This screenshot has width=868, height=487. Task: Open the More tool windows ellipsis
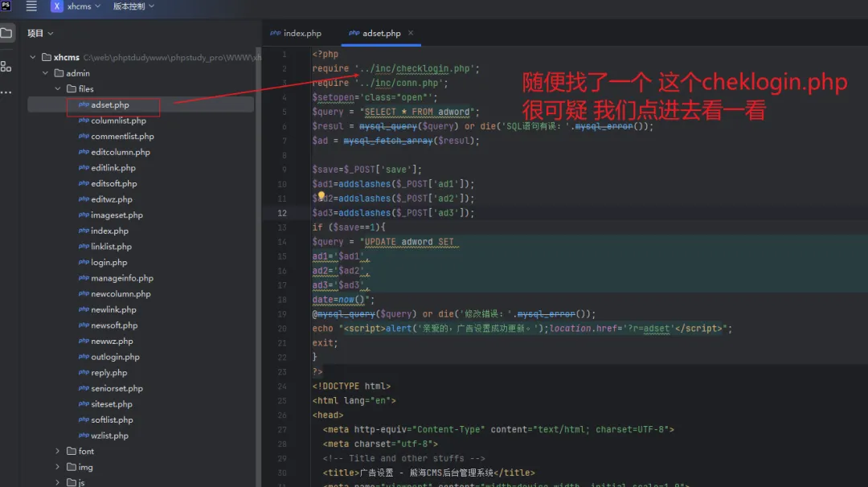point(6,92)
